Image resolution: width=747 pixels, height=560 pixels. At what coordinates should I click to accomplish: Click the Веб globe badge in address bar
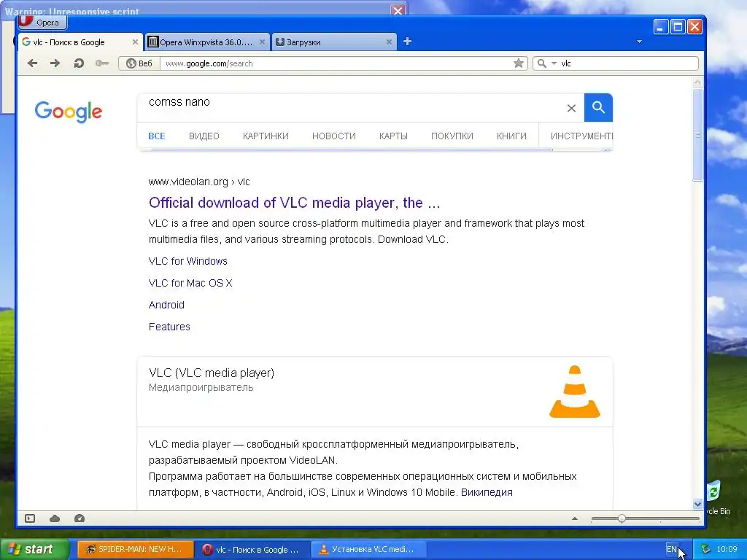139,63
